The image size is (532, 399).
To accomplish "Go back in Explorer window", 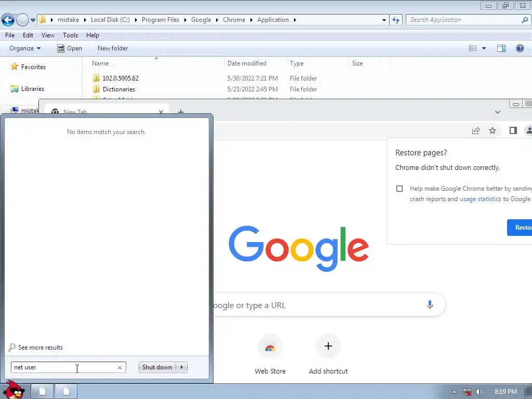I will pos(8,20).
